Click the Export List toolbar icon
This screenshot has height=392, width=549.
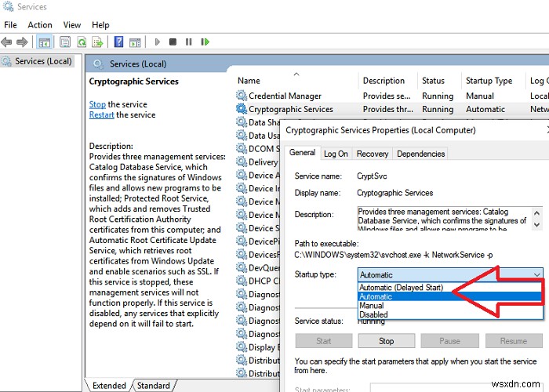pos(97,42)
